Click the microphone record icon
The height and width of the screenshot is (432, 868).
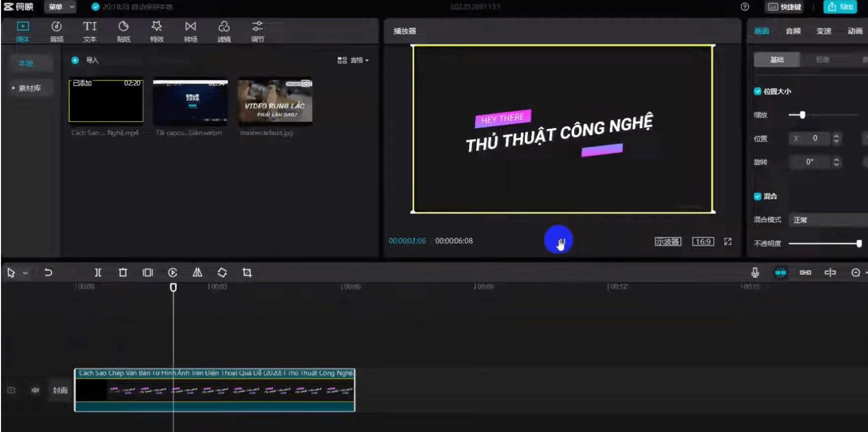click(755, 272)
